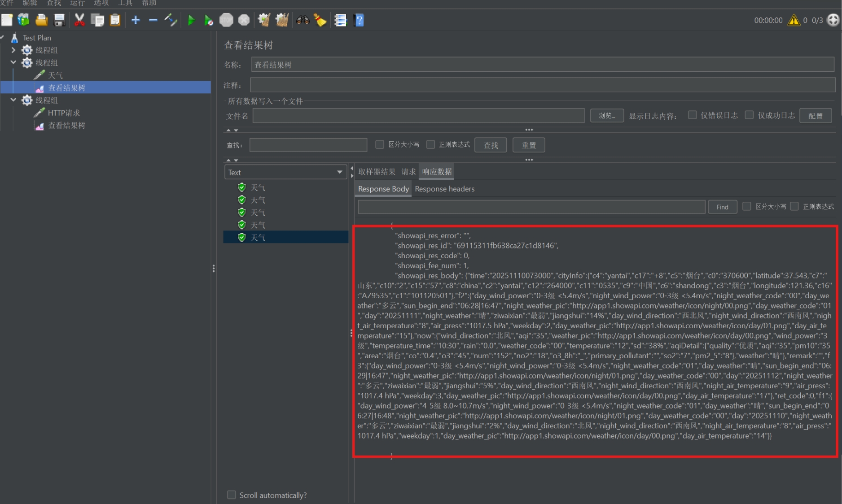Open Search with binoculars icon
Screen dimensions: 842x504
303,20
